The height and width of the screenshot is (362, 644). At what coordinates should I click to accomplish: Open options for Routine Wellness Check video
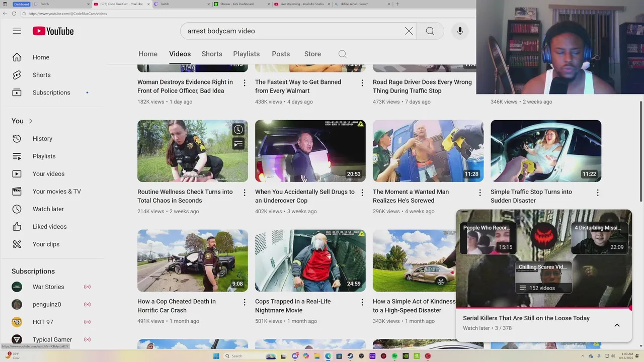pos(245,193)
